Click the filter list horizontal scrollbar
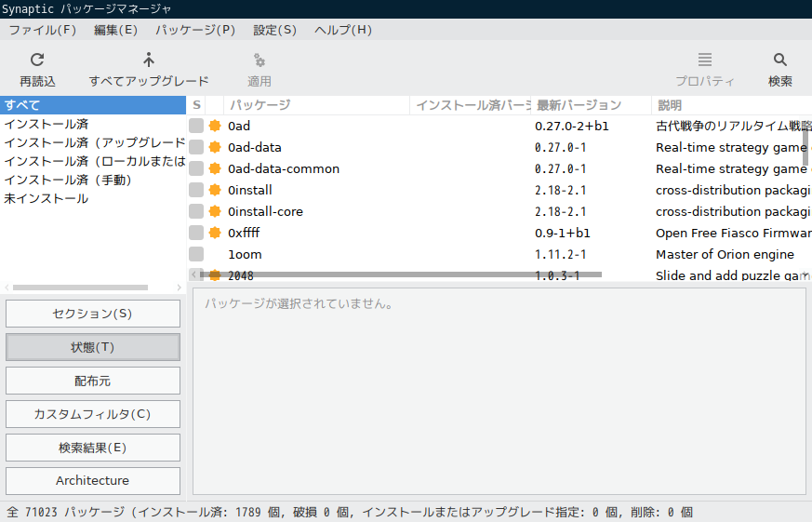The image size is (812, 522). [x=80, y=288]
